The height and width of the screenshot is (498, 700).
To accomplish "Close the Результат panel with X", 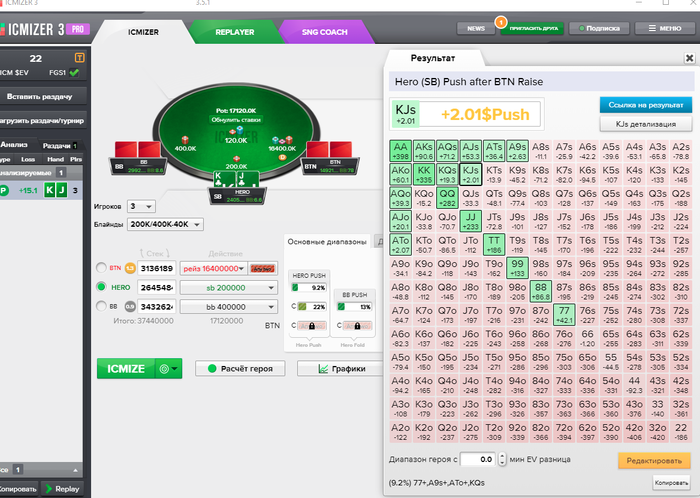I will (689, 58).
